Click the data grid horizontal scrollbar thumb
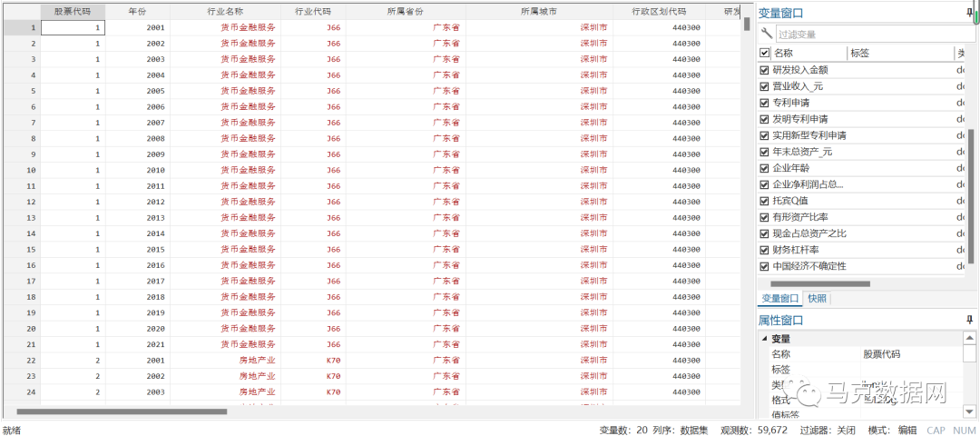The width and height of the screenshot is (980, 436). [x=122, y=411]
